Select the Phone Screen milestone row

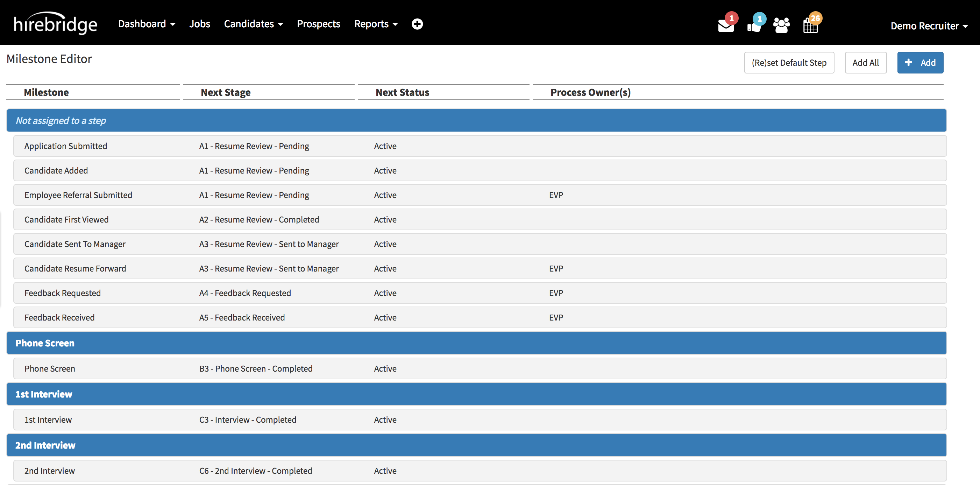(x=50, y=368)
